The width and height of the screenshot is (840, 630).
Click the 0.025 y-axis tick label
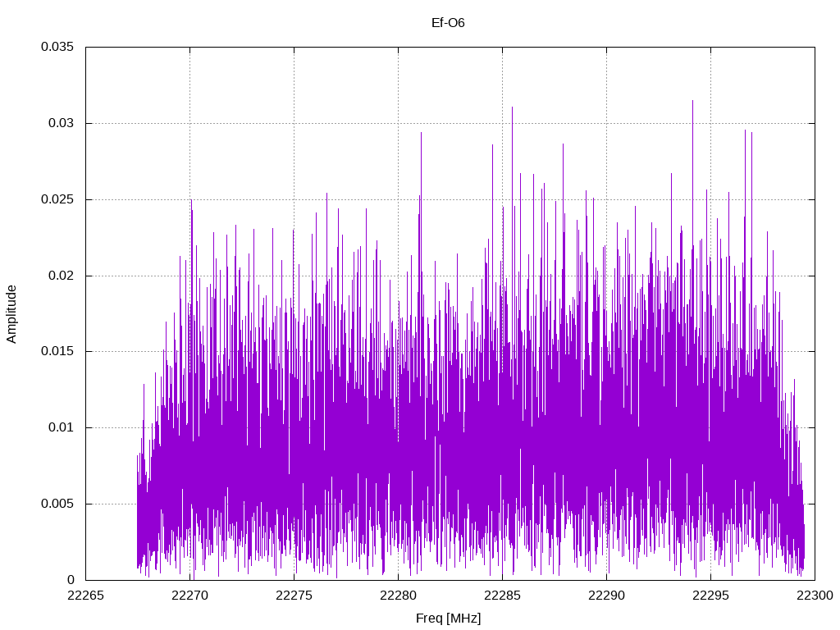[57, 199]
